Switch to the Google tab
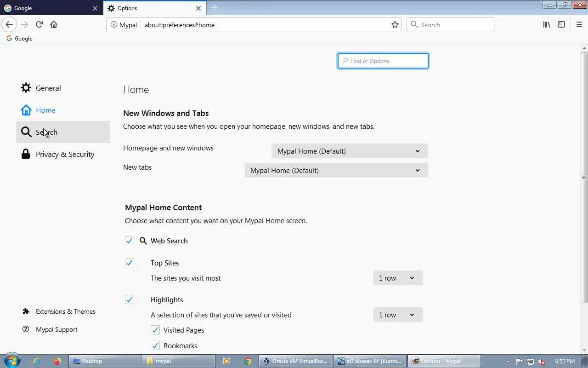Screen dimensions: 588x368 tap(51, 8)
